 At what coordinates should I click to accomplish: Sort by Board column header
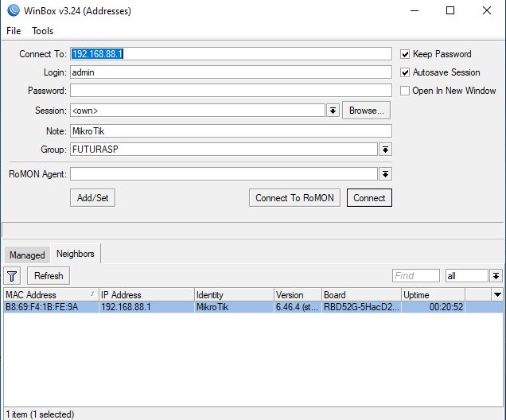(361, 295)
